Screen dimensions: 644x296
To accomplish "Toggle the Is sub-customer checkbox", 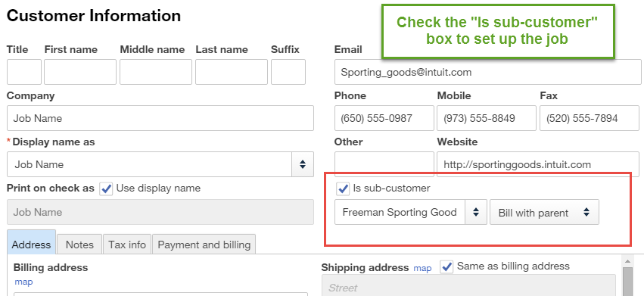I will click(x=343, y=189).
